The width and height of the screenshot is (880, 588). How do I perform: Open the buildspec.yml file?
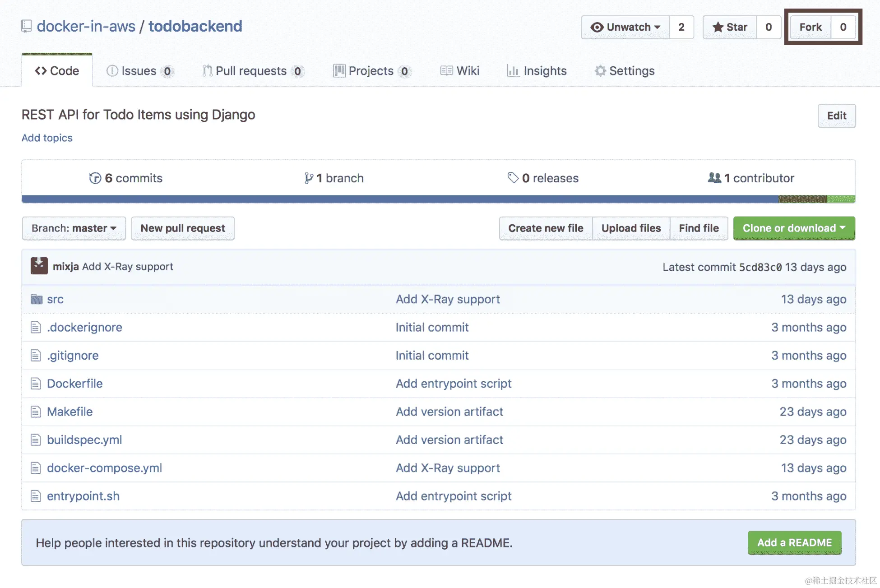click(x=84, y=440)
